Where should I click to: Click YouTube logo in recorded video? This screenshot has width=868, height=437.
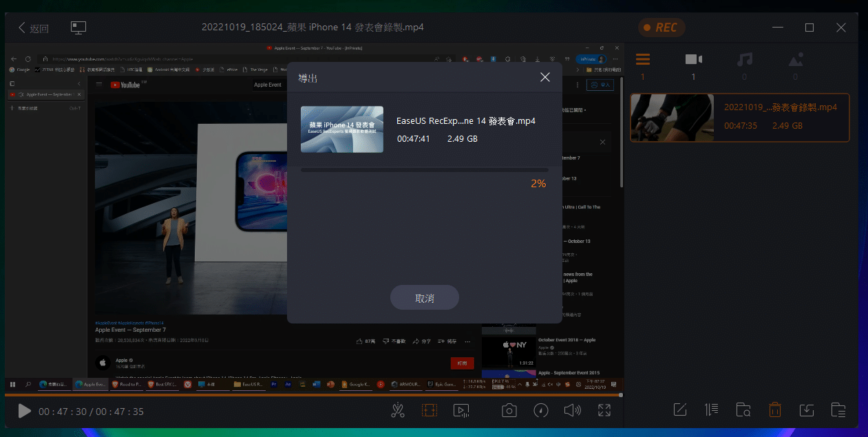tap(126, 85)
